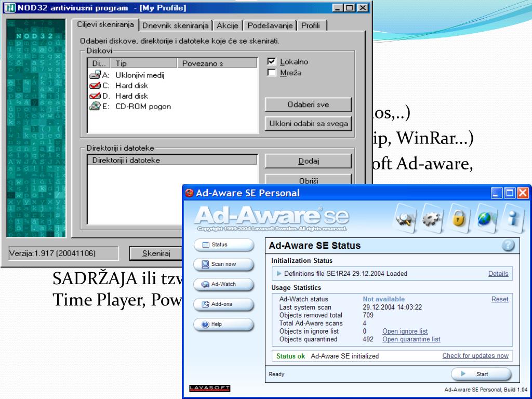Click the Help sidebar button in Ad-Aware

[223, 324]
